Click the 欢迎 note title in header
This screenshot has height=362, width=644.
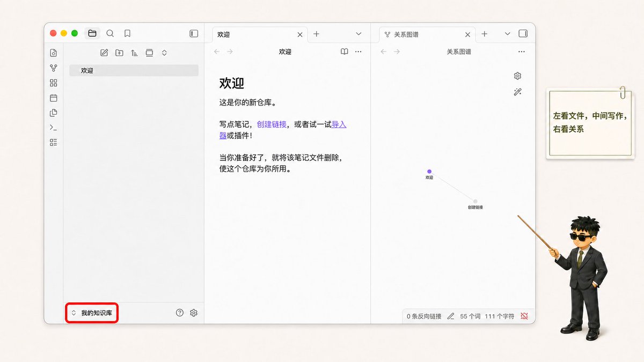pyautogui.click(x=285, y=51)
